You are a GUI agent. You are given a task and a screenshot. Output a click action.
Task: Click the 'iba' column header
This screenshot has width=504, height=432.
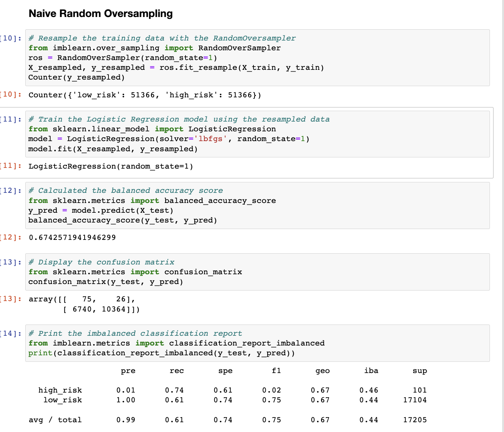click(x=371, y=371)
